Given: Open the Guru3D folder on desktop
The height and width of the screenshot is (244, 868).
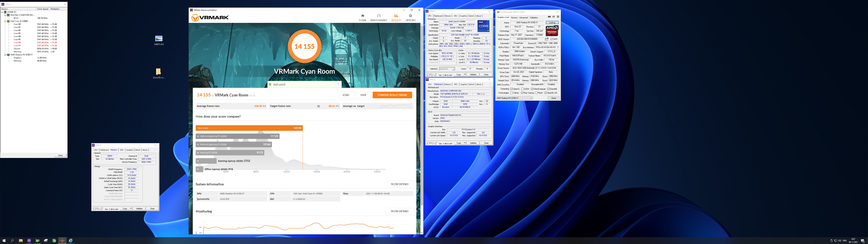Looking at the screenshot, I should coord(159,73).
